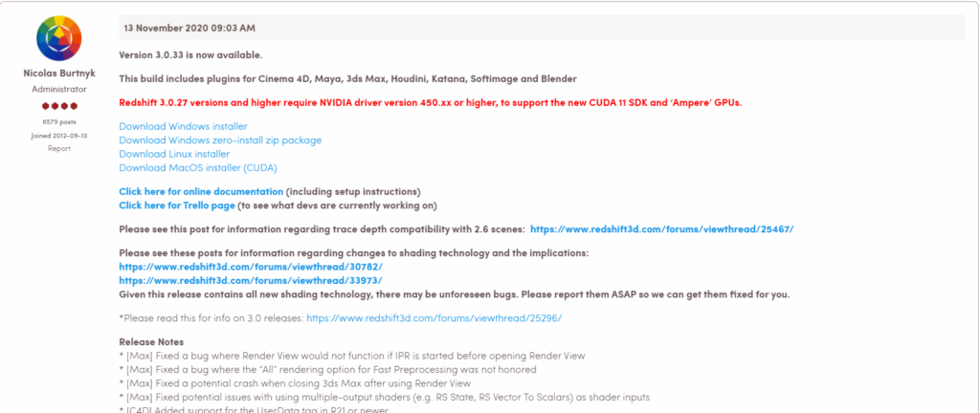Click the post date '13 November 2020 09:03 AM'
The width and height of the screenshot is (980, 413).
pyautogui.click(x=189, y=28)
